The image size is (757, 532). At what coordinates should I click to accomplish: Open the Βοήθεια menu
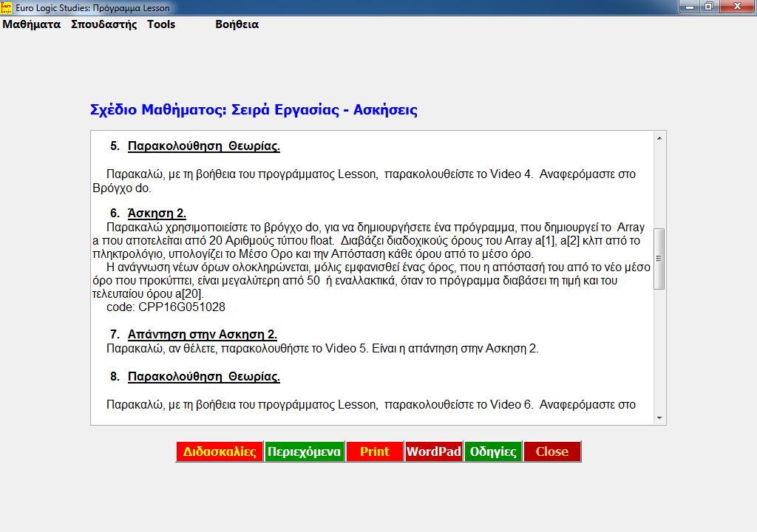[x=237, y=24]
